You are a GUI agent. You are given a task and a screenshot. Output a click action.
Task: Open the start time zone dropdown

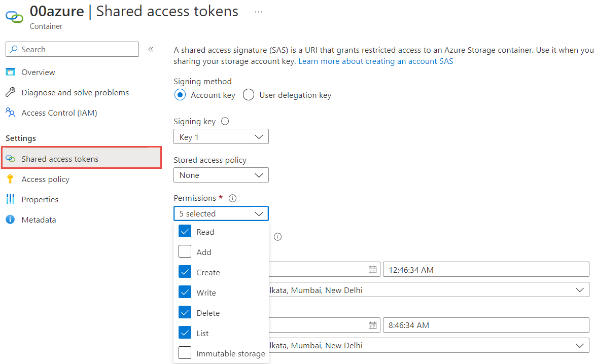click(429, 290)
